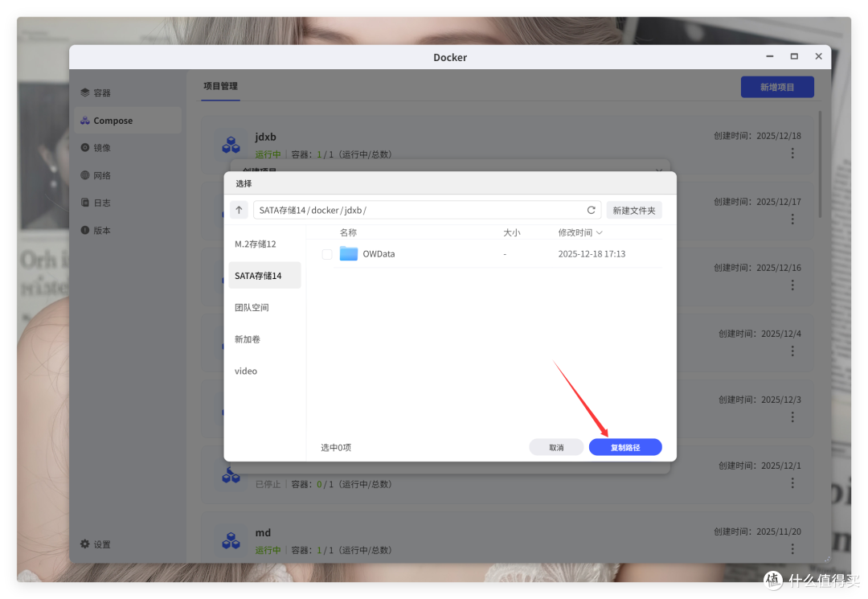Click the 新增项目 button
The image size is (868, 599).
777,87
